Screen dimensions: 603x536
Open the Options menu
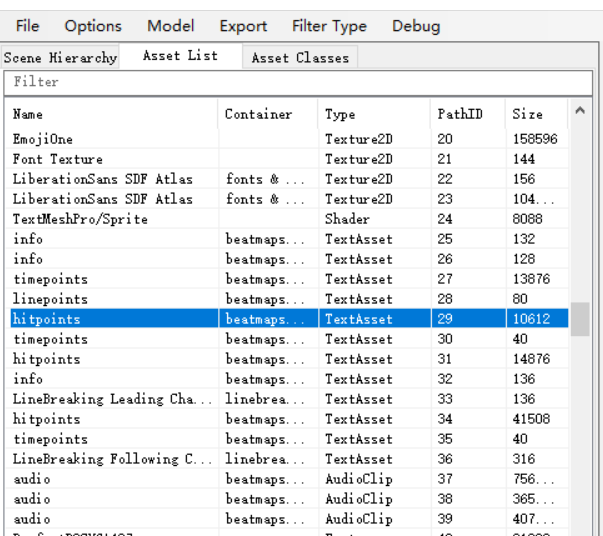(x=93, y=26)
